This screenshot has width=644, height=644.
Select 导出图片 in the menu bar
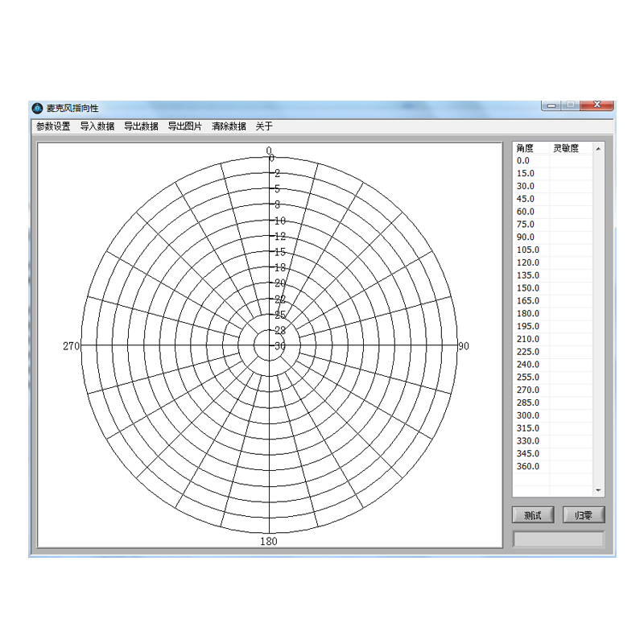tap(185, 126)
